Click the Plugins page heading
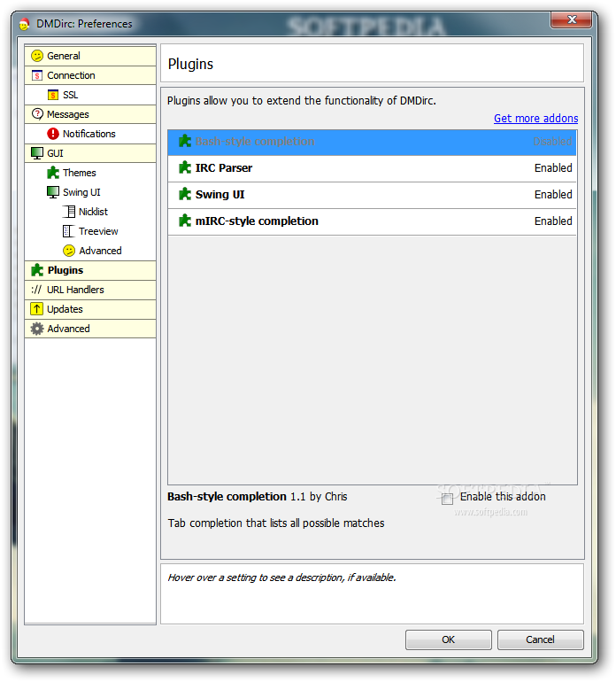The height and width of the screenshot is (682, 616). pos(190,65)
